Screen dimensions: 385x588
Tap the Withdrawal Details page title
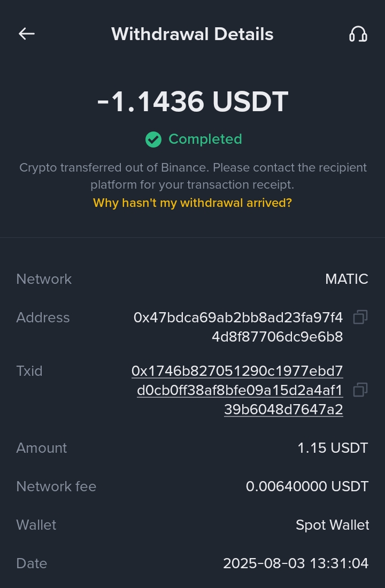click(x=192, y=34)
